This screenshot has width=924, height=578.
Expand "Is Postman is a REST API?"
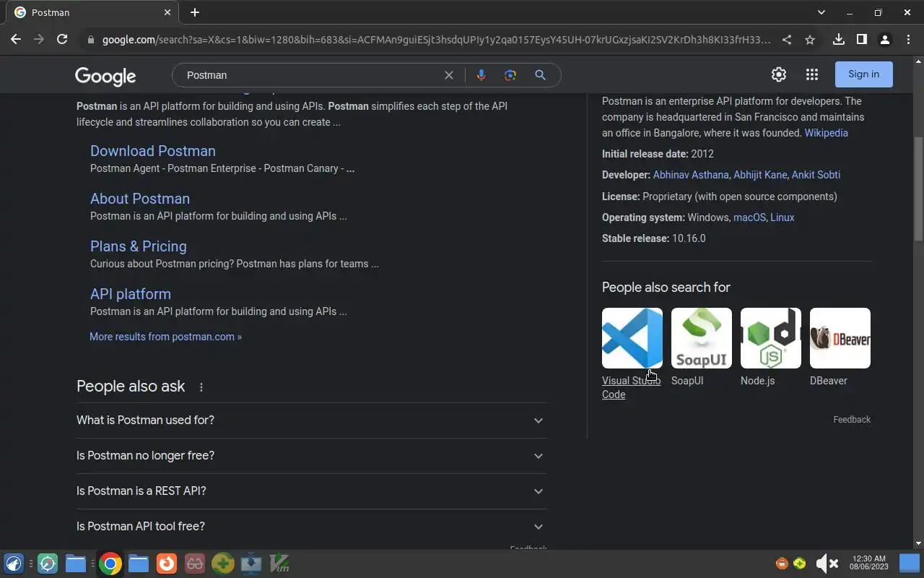(x=311, y=491)
